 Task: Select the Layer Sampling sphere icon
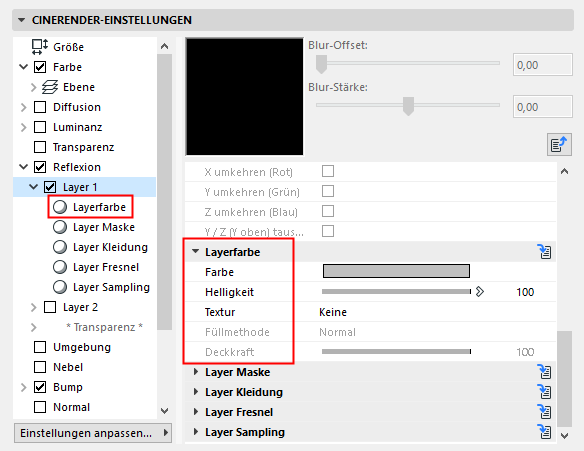pyautogui.click(x=60, y=287)
